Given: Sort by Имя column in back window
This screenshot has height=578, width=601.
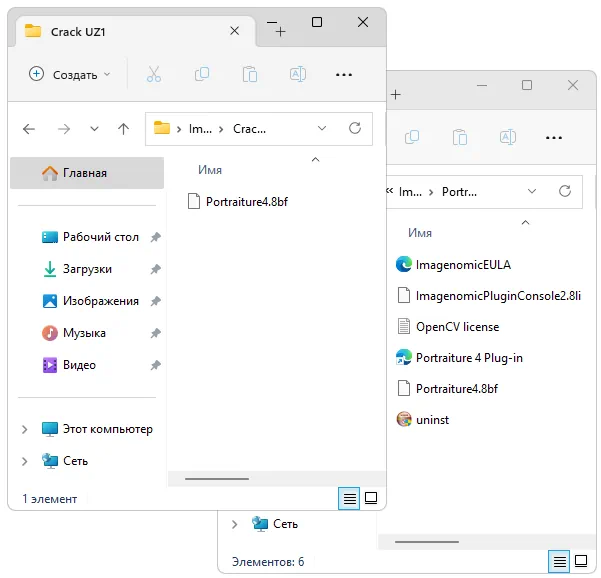Looking at the screenshot, I should click(420, 233).
